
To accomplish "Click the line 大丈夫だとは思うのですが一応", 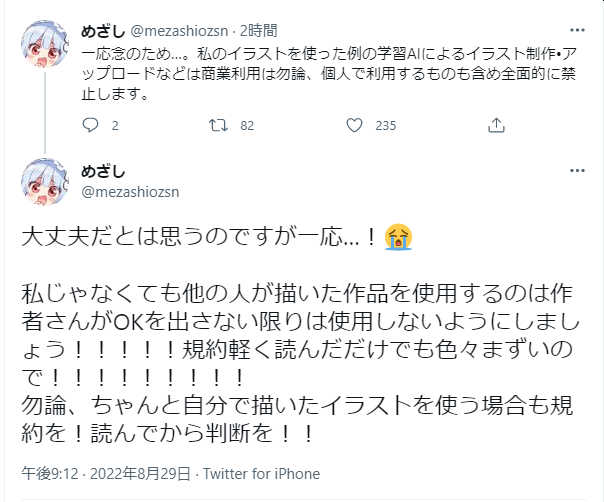I will tap(200, 238).
